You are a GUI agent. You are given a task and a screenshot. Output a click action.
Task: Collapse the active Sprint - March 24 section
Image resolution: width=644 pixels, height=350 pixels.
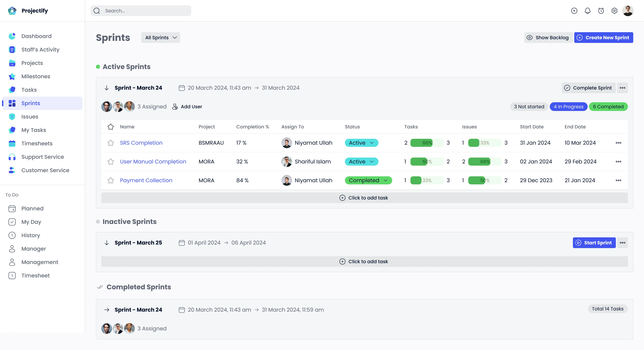(x=107, y=88)
